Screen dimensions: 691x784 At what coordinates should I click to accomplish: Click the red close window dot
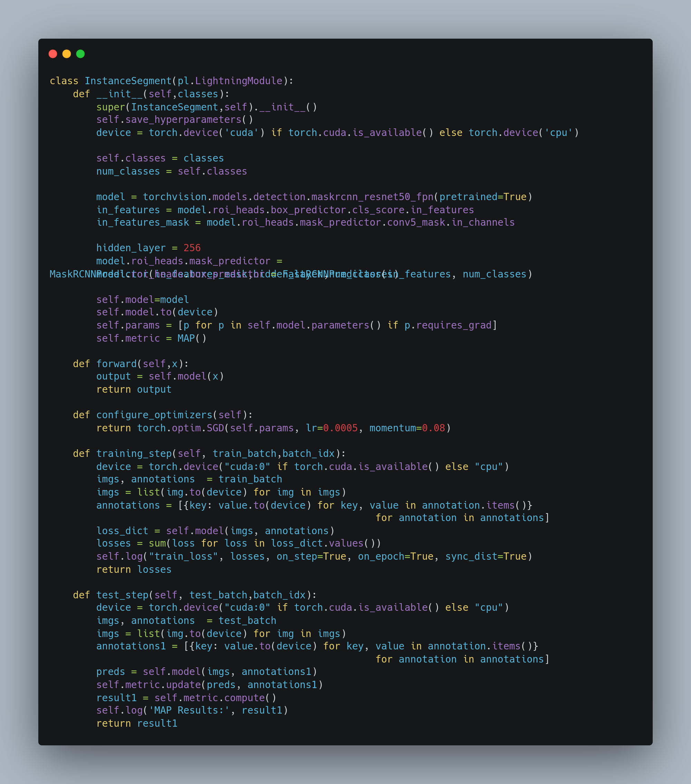pos(53,54)
